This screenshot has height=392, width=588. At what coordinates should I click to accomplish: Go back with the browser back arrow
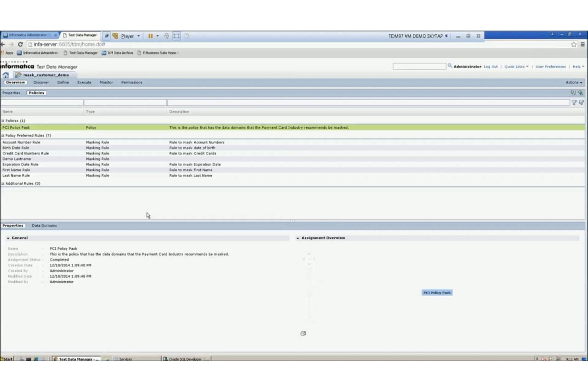click(x=3, y=44)
